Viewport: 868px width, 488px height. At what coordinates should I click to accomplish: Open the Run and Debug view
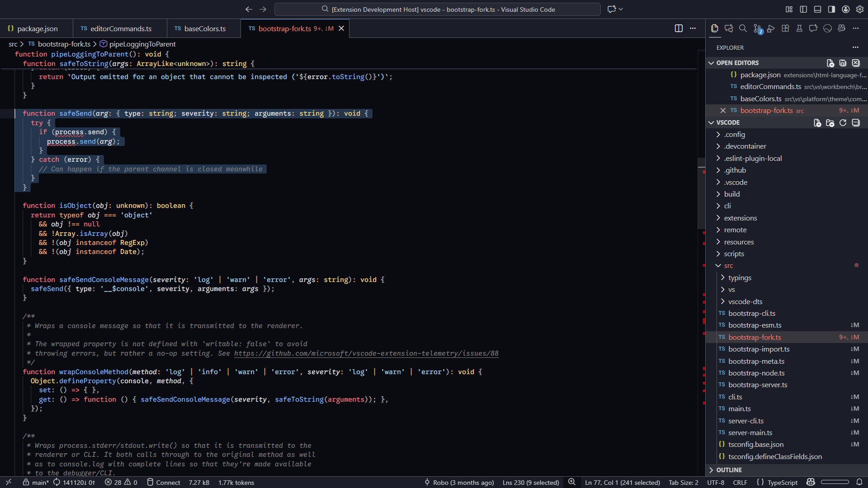click(771, 28)
